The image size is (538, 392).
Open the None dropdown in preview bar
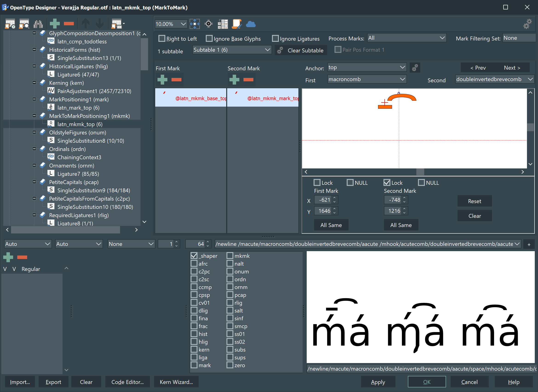pos(131,244)
